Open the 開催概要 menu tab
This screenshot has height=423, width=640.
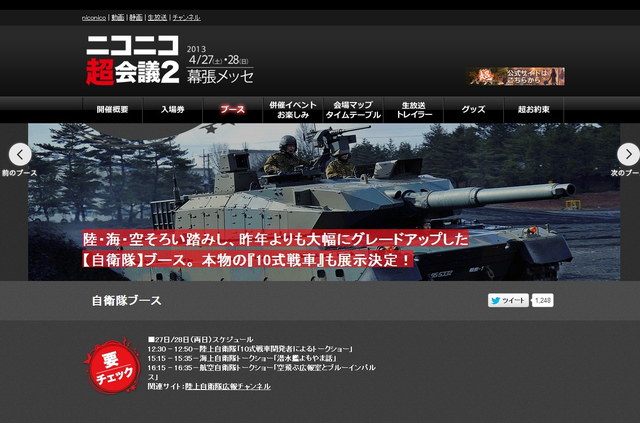tap(111, 110)
